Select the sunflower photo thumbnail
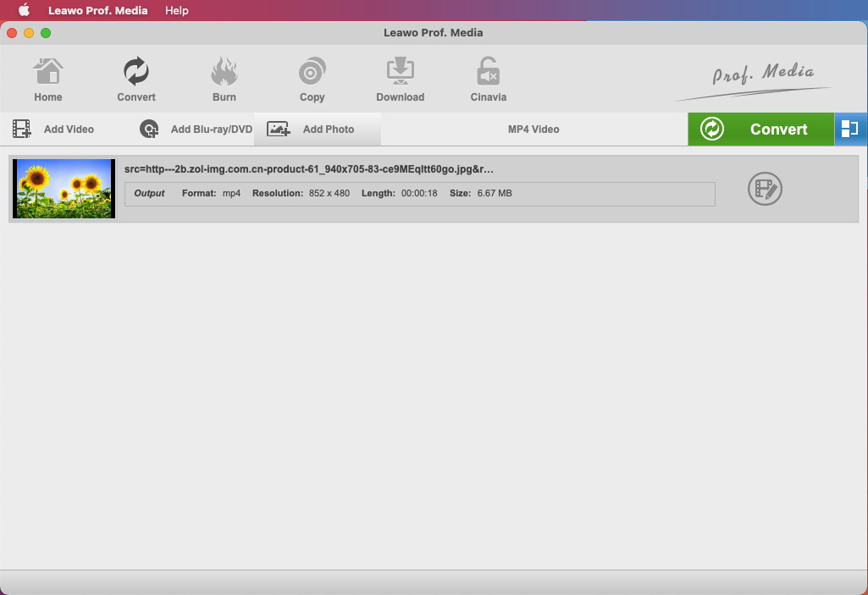This screenshot has width=868, height=595. [64, 189]
